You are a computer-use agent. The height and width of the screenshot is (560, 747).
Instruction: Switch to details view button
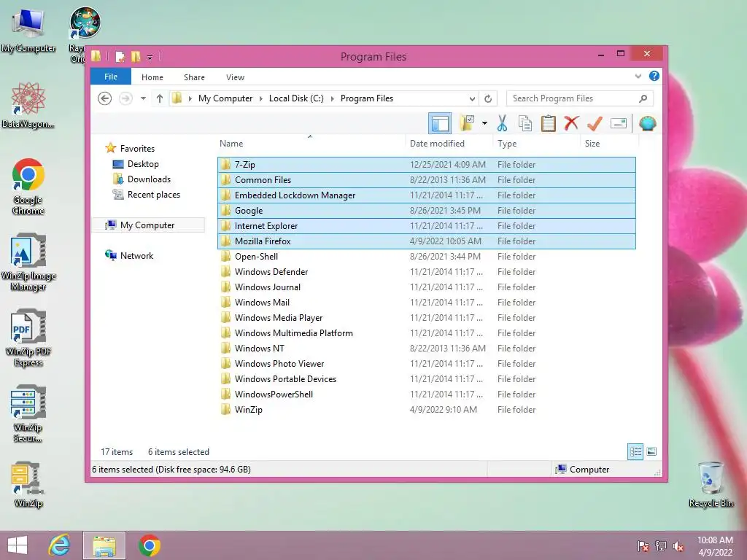[x=635, y=451]
